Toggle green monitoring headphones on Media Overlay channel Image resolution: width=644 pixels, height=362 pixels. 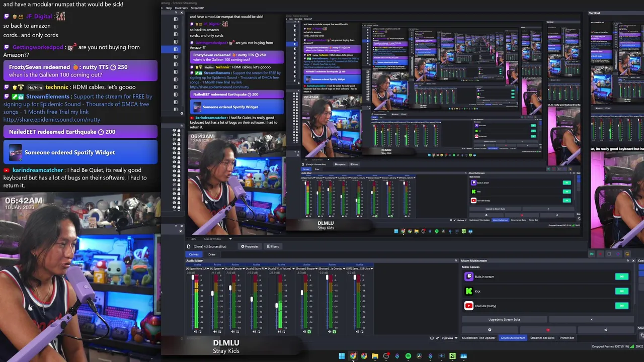tap(335, 331)
